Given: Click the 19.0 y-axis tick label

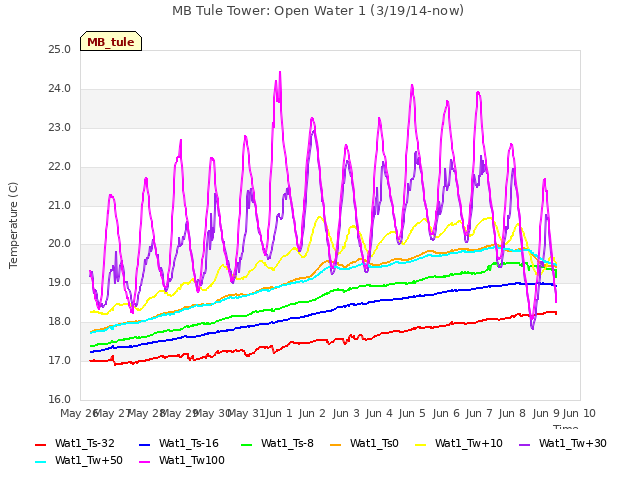Looking at the screenshot, I should [x=60, y=283].
